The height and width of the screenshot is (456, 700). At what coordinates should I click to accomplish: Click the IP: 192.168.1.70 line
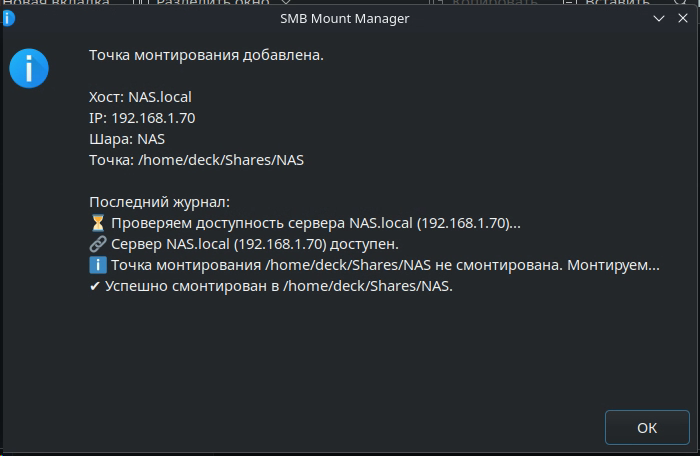142,118
